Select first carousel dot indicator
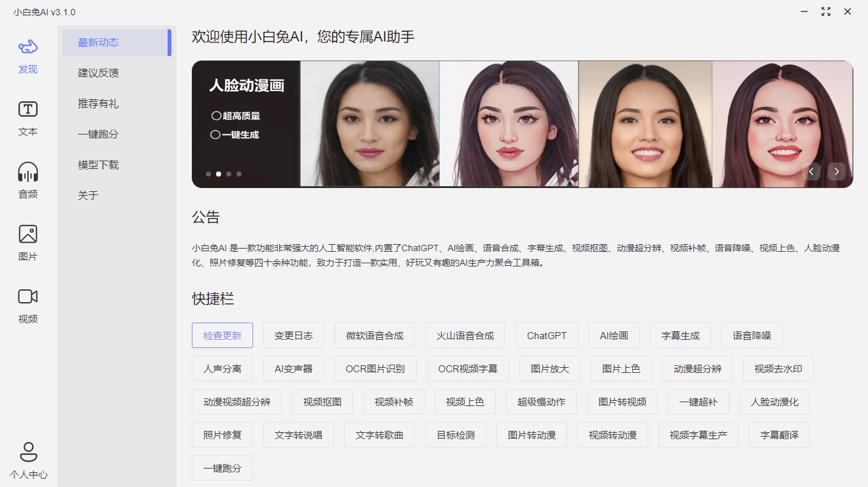Viewport: 868px width, 487px height. 208,173
